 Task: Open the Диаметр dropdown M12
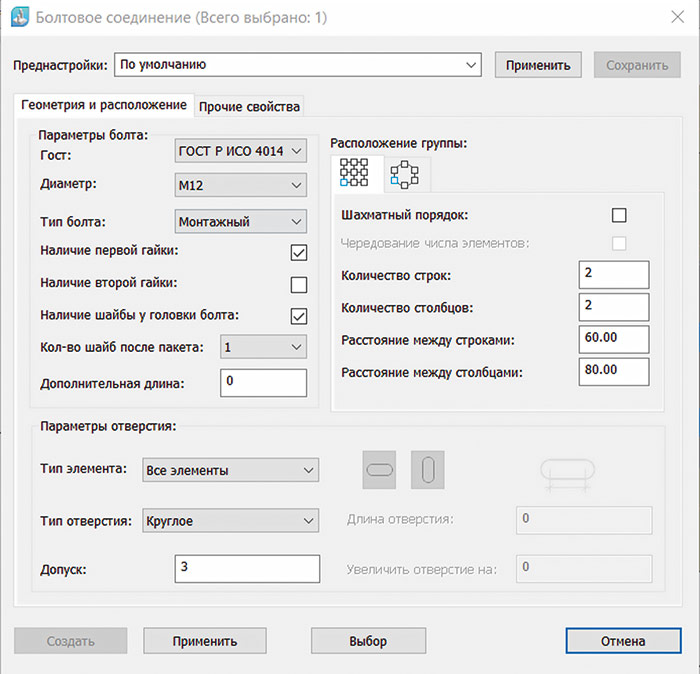[x=241, y=185]
